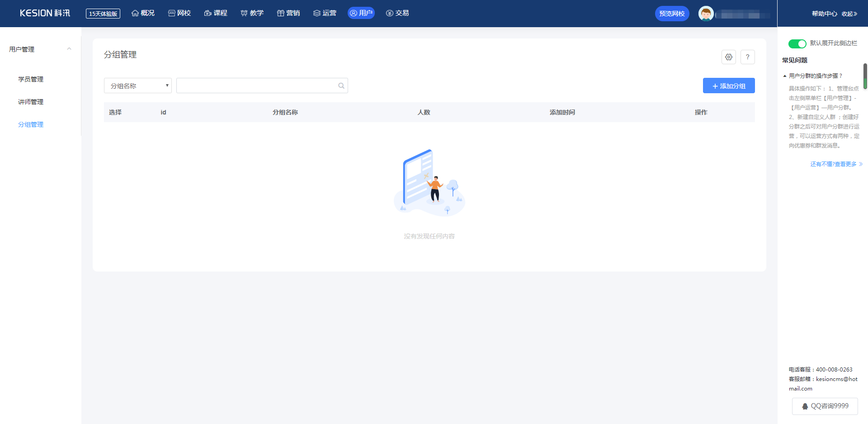Click the help sidebar scrollbar

[865, 76]
